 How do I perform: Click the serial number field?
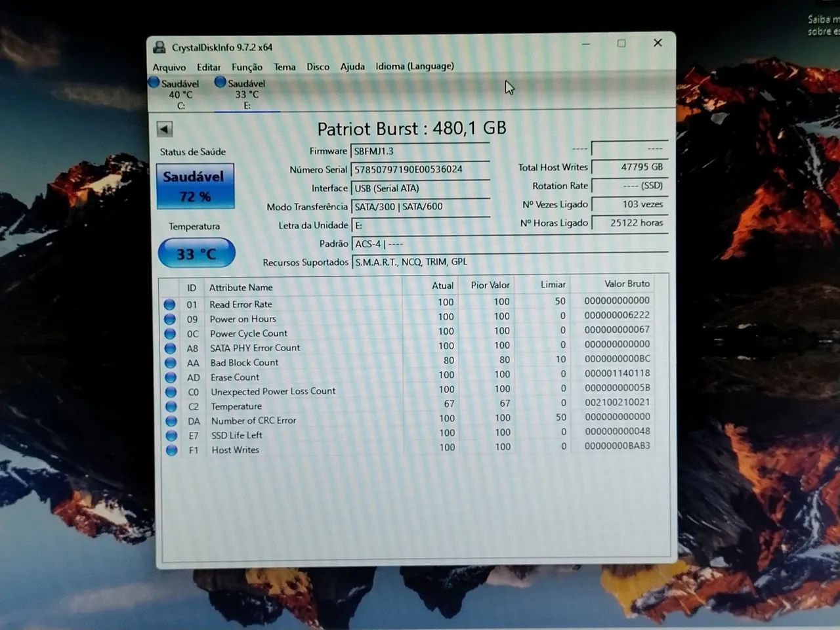pyautogui.click(x=420, y=169)
